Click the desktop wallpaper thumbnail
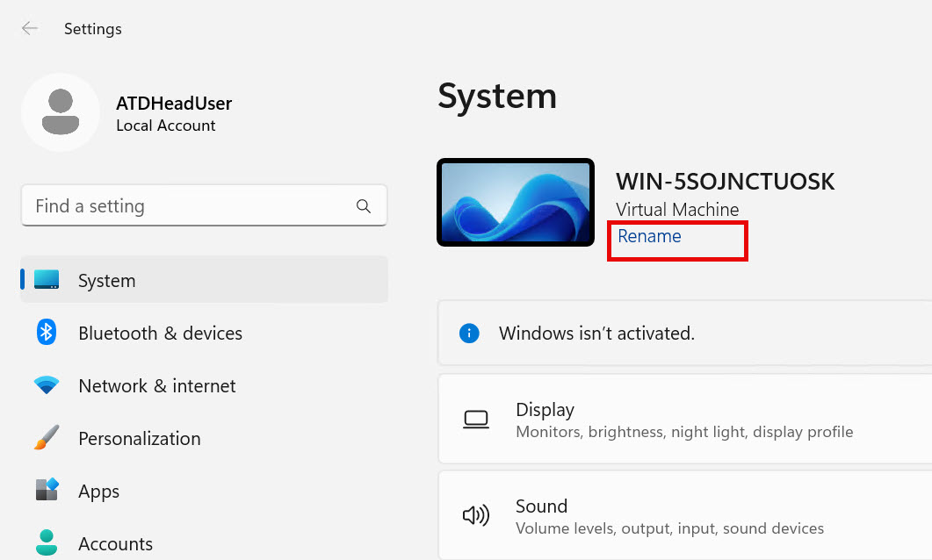 point(516,202)
